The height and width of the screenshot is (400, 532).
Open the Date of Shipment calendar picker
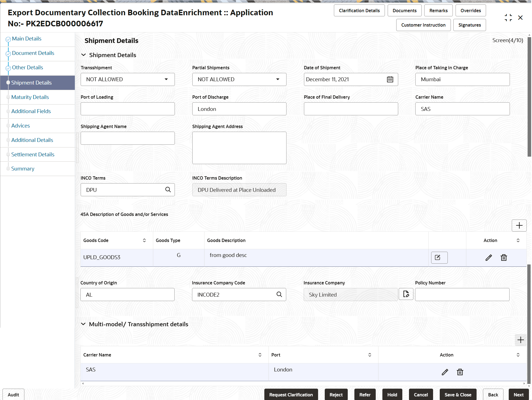pos(390,80)
